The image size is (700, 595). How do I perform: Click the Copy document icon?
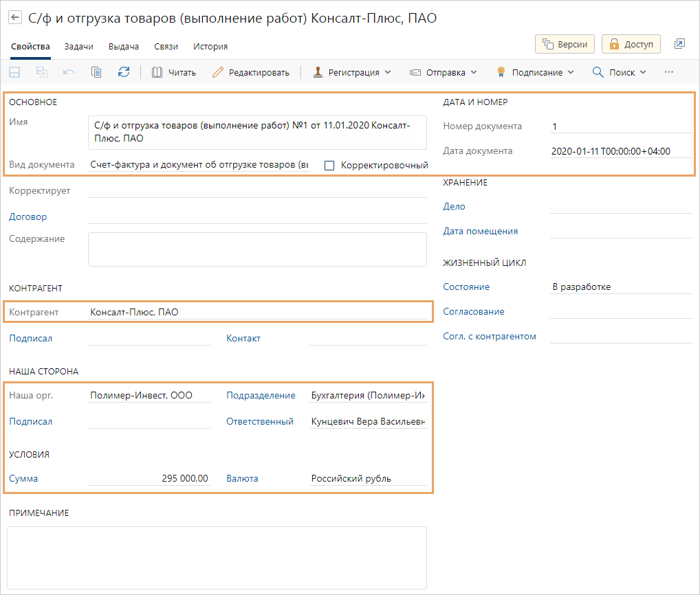(96, 72)
